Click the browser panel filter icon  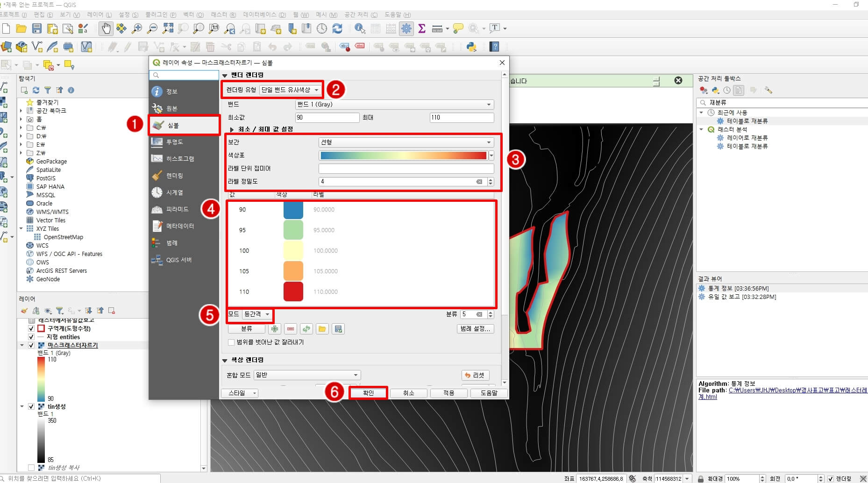[x=48, y=90]
